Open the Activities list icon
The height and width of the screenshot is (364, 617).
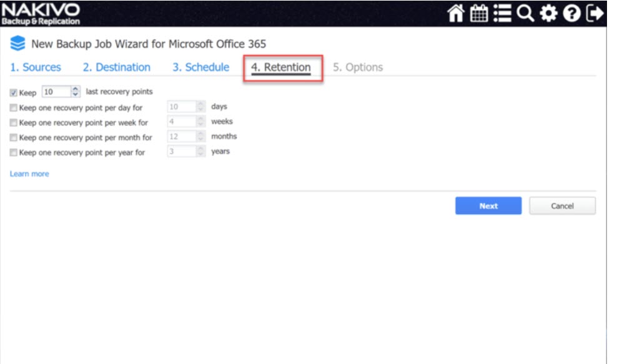click(501, 14)
